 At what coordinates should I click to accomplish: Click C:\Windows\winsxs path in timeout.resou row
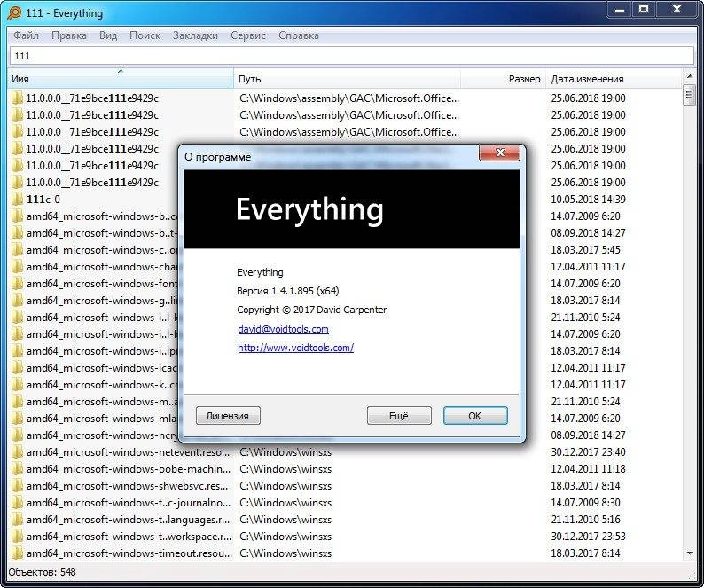coord(286,553)
